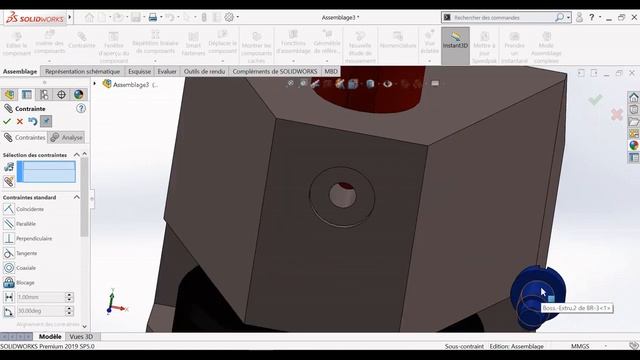Click the multiple mate mode icon
Viewport: 640px width, 360px height.
coord(9,167)
